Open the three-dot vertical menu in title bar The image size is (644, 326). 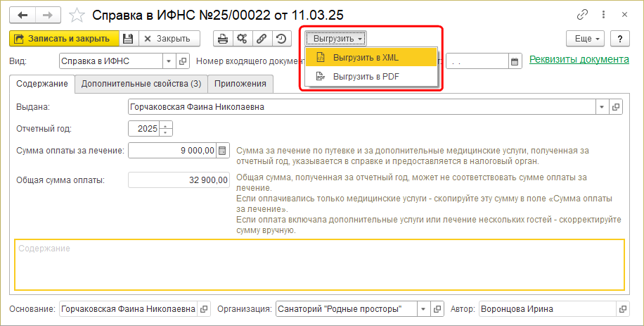click(x=603, y=15)
